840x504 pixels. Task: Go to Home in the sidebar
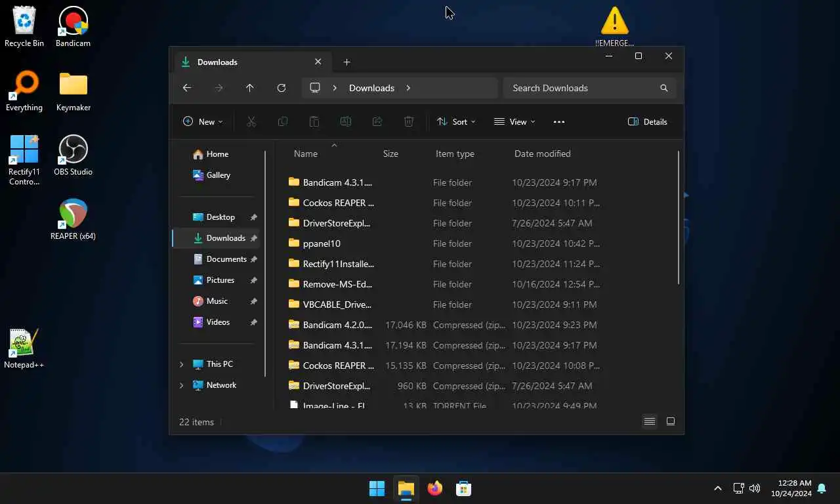click(217, 154)
